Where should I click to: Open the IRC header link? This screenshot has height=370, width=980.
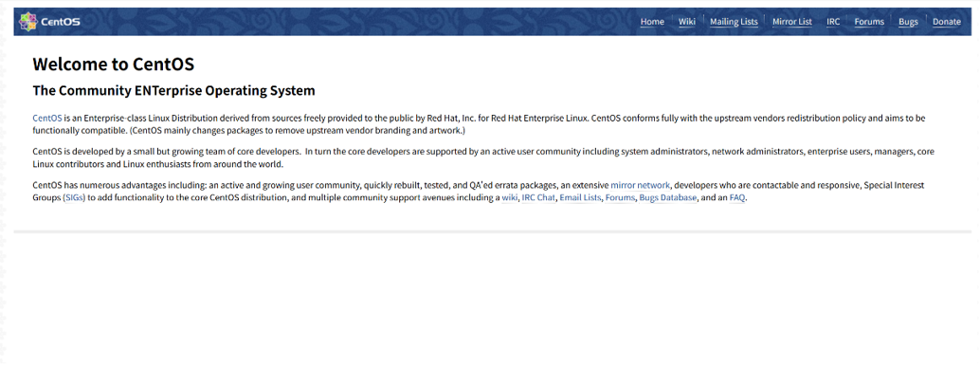tap(833, 21)
